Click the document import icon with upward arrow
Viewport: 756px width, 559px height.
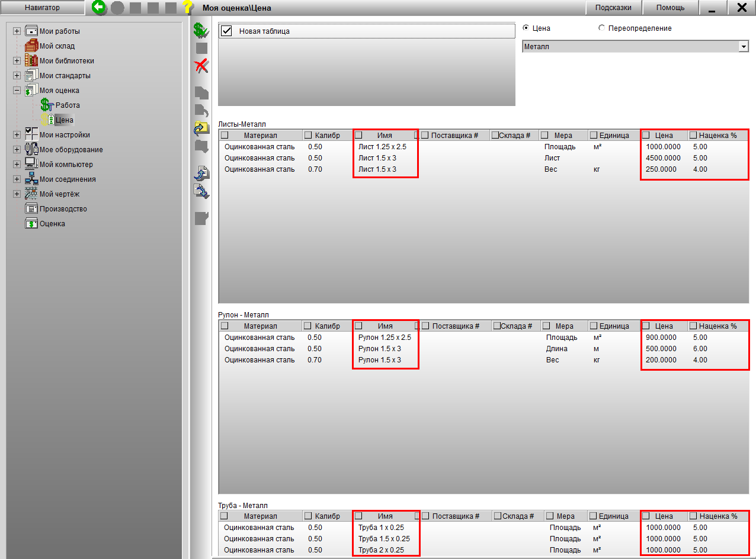coord(201,174)
